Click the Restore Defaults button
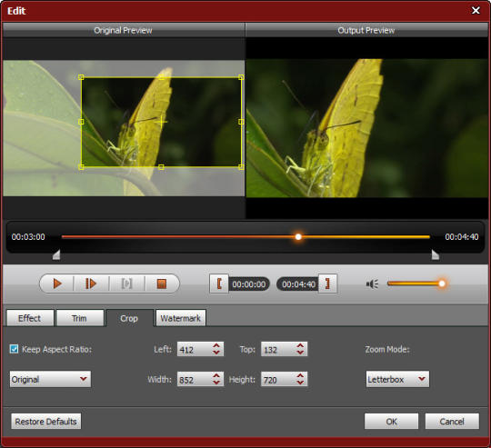 tap(46, 422)
